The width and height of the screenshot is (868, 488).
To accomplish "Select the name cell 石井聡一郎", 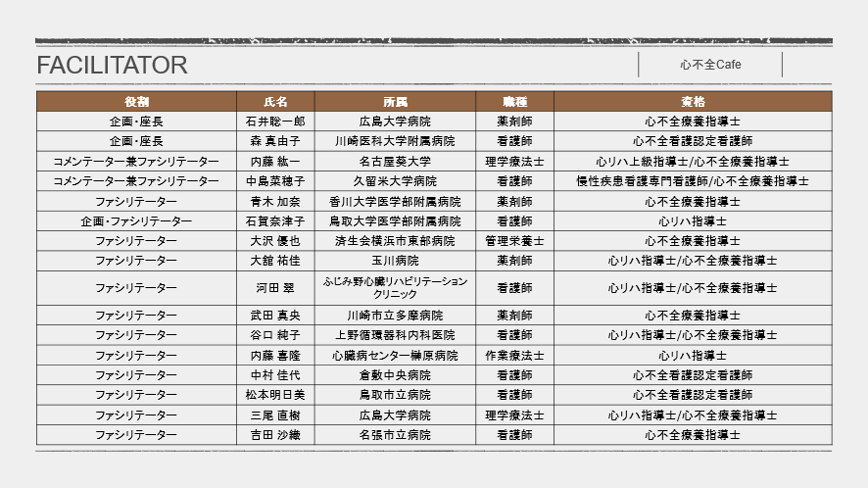I will pyautogui.click(x=275, y=122).
